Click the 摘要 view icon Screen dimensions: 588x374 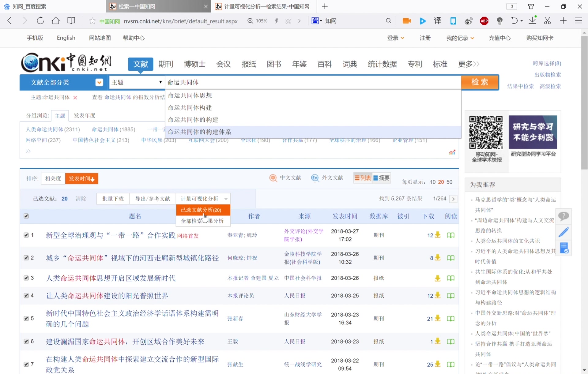coord(375,178)
